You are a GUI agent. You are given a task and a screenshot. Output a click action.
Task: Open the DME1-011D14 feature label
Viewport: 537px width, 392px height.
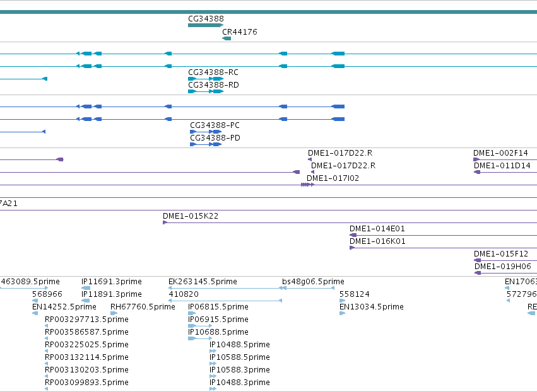point(502,166)
